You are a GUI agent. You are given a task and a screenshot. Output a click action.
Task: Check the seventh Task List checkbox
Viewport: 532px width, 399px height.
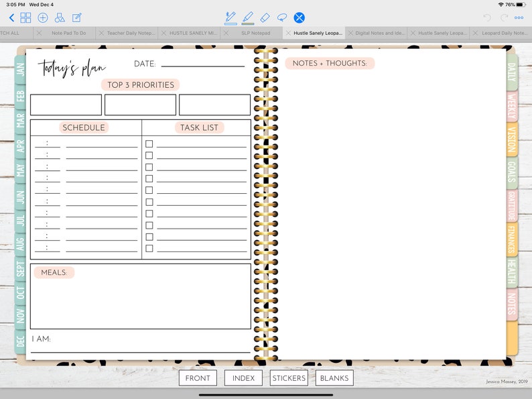coord(149,214)
